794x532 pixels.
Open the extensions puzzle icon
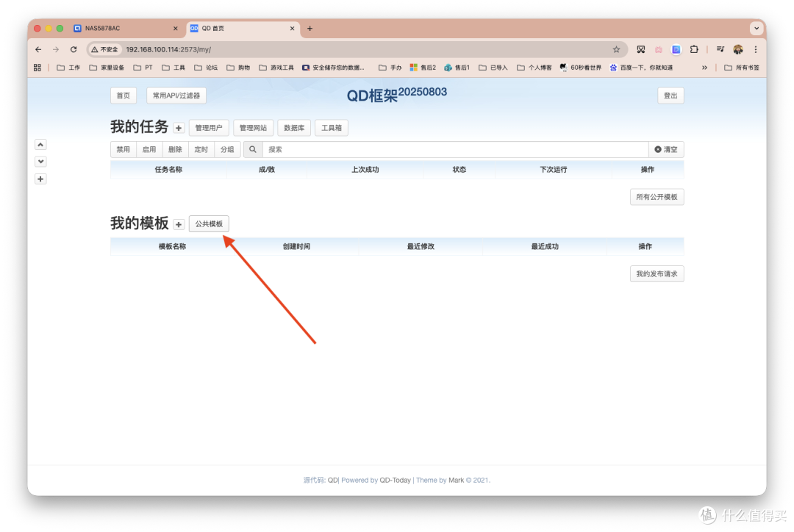tap(694, 49)
